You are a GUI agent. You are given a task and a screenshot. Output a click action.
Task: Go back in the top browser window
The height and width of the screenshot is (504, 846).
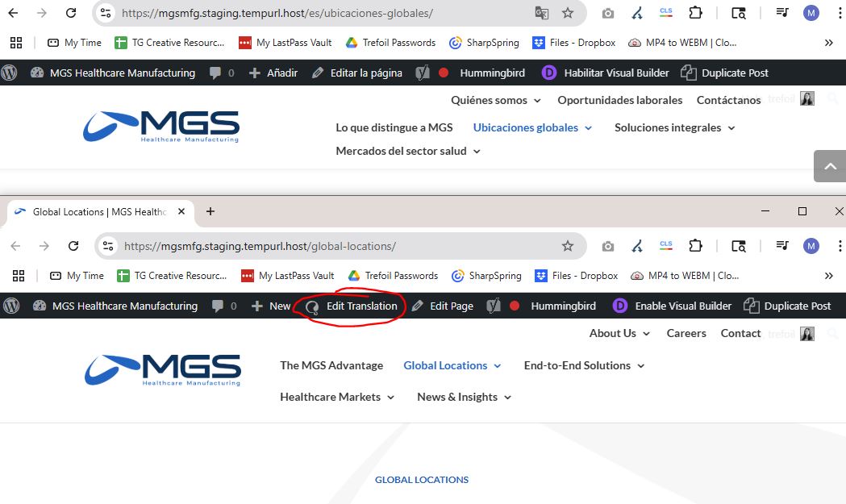tap(13, 13)
